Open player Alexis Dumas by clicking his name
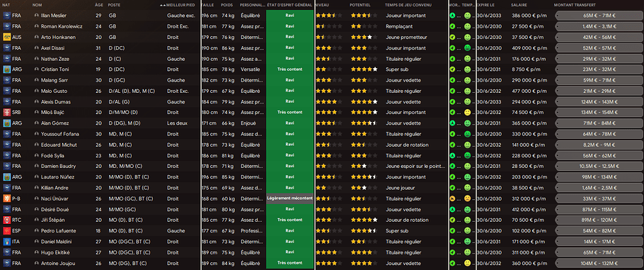This screenshot has height=270, width=644. tap(54, 101)
